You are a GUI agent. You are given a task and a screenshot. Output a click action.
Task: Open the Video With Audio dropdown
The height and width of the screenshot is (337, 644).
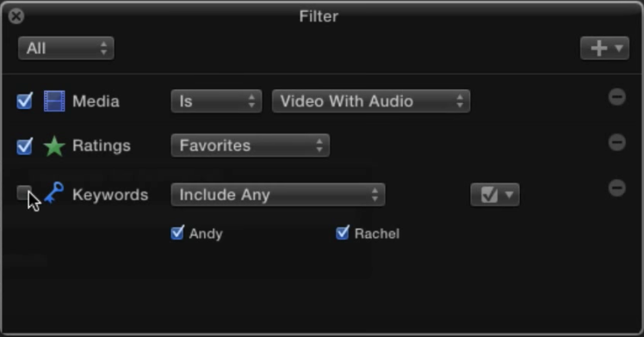click(x=371, y=101)
